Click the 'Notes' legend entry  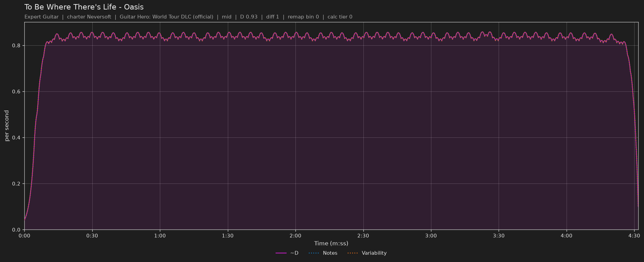click(323, 253)
